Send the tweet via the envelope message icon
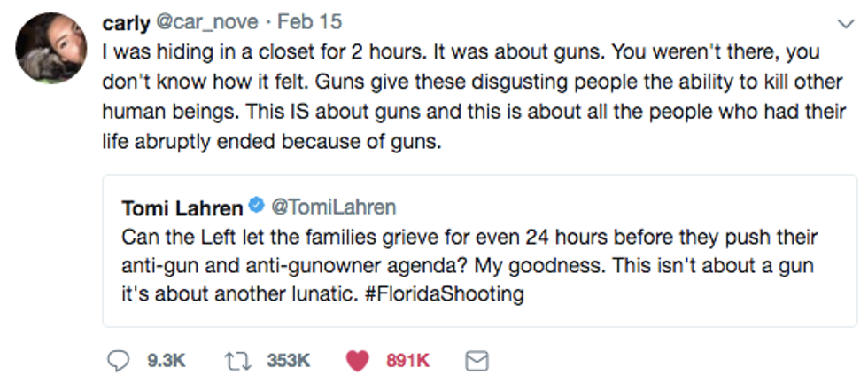This screenshot has height=383, width=868. pos(477,361)
